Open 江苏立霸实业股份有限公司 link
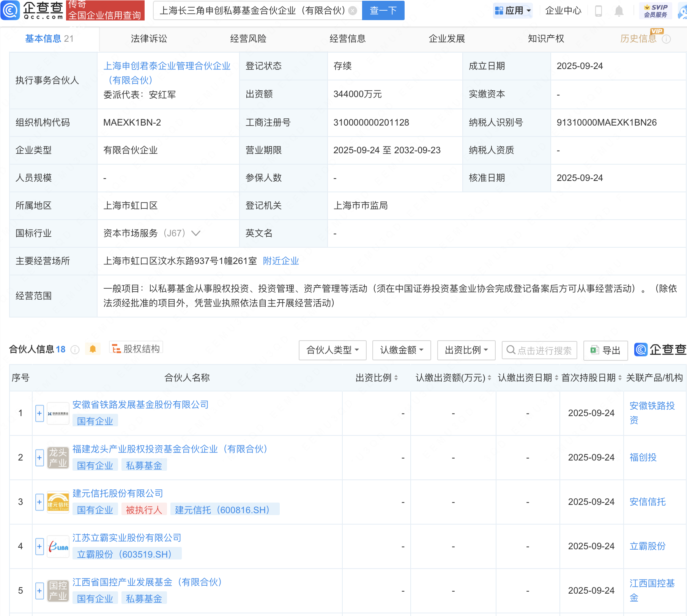 127,538
